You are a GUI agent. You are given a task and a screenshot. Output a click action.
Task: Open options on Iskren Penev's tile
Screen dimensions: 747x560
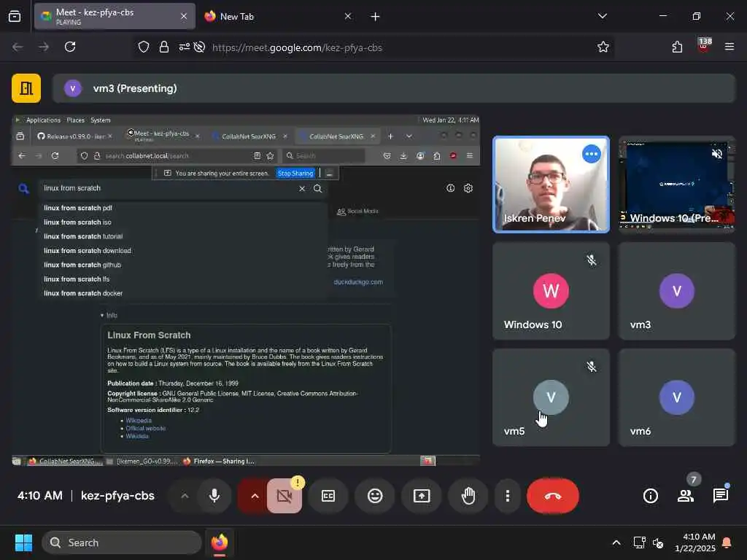(591, 154)
